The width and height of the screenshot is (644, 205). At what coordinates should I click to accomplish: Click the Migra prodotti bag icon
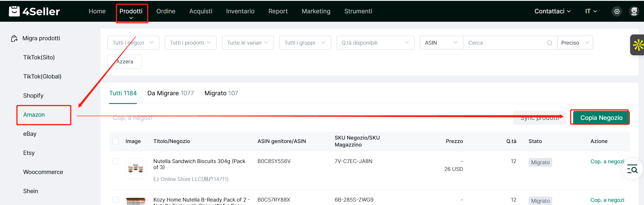coord(14,39)
